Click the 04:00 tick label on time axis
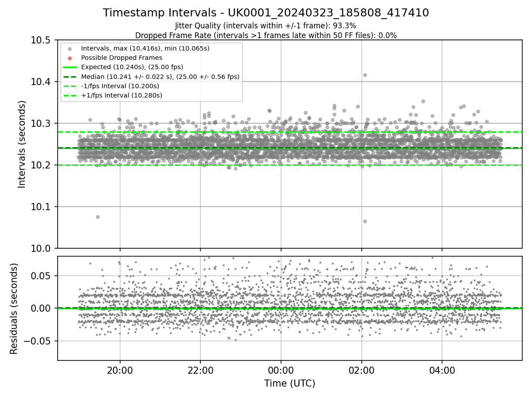The height and width of the screenshot is (399, 532). coord(442,370)
